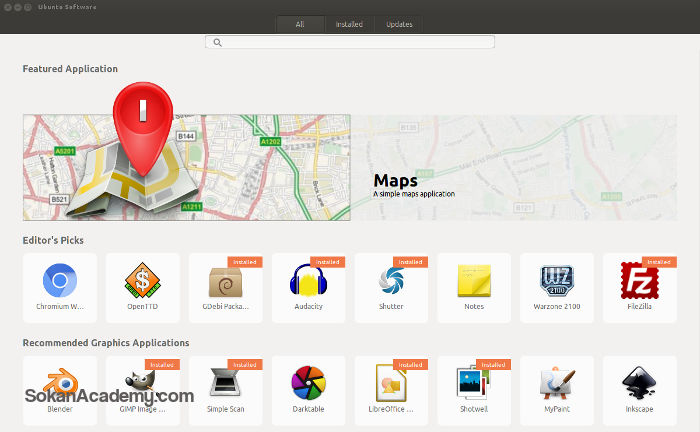Choose the Darktable color wheel icon
Screen dimensions: 700x432
pyautogui.click(x=308, y=383)
